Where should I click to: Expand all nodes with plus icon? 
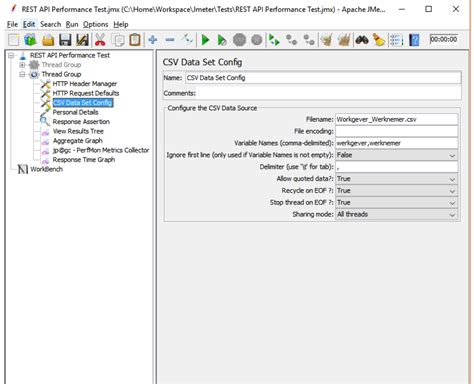pos(153,40)
